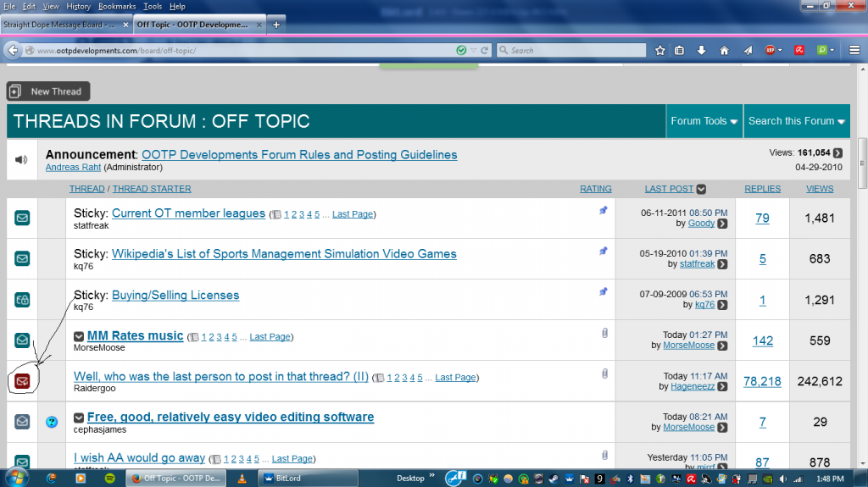Open I wish AA would go away thread
This screenshot has height=487, width=868.
tap(140, 458)
